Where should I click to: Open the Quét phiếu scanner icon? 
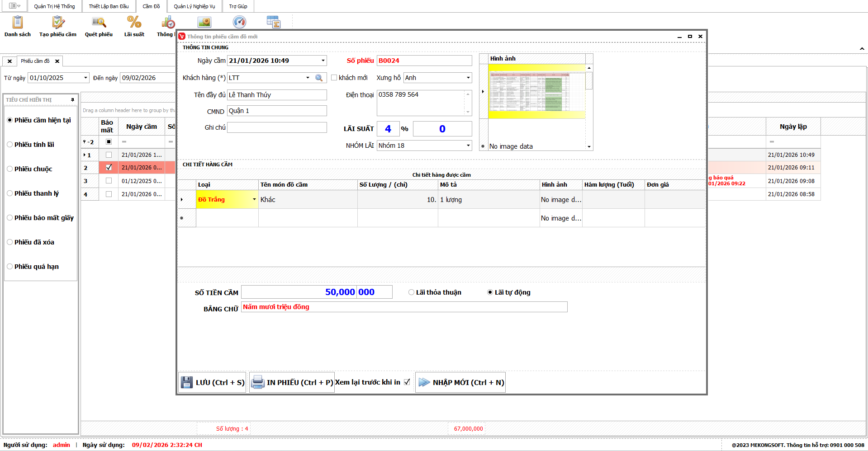click(99, 23)
